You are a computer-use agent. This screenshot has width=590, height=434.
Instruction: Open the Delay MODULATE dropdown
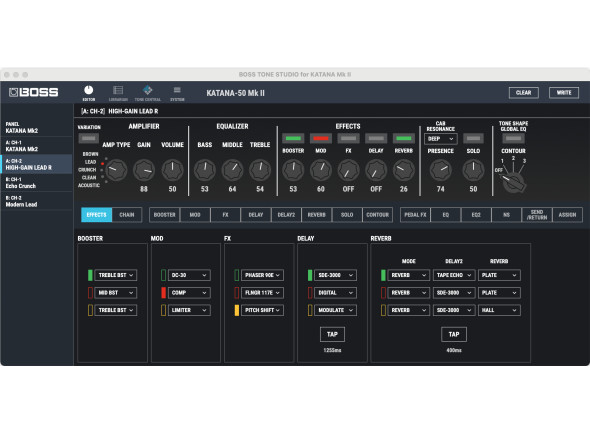(x=335, y=310)
